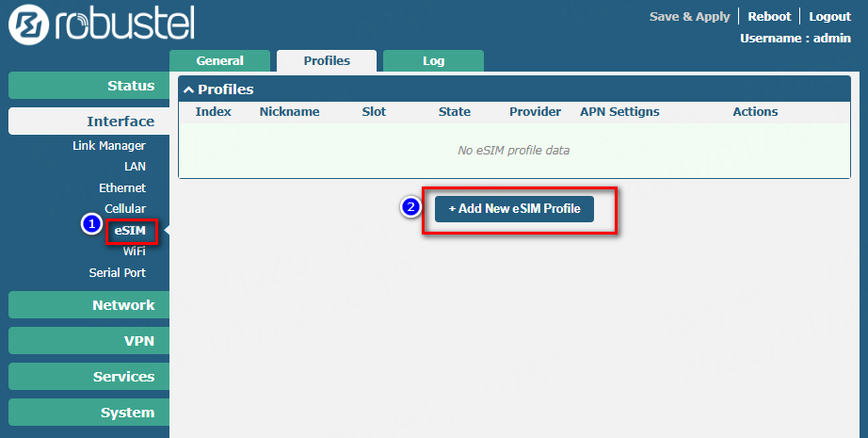Log out using Logout link
This screenshot has height=438, width=868.
pyautogui.click(x=829, y=16)
